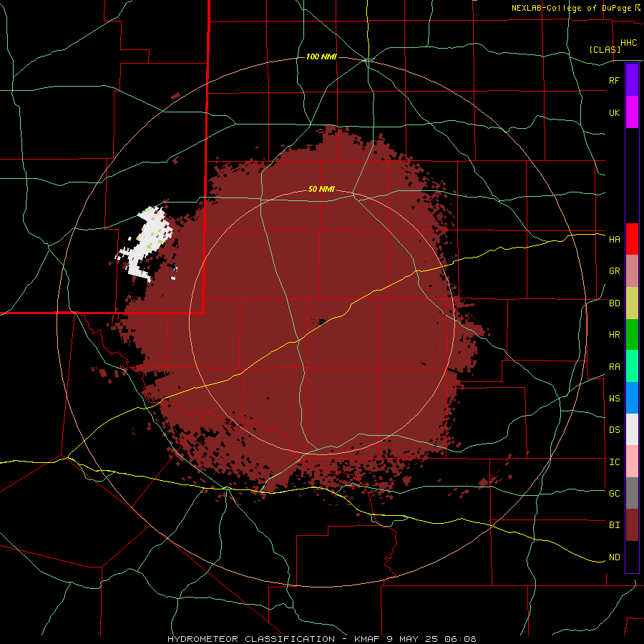Click the ND legend label
The width and height of the screenshot is (644, 644).
click(x=614, y=557)
